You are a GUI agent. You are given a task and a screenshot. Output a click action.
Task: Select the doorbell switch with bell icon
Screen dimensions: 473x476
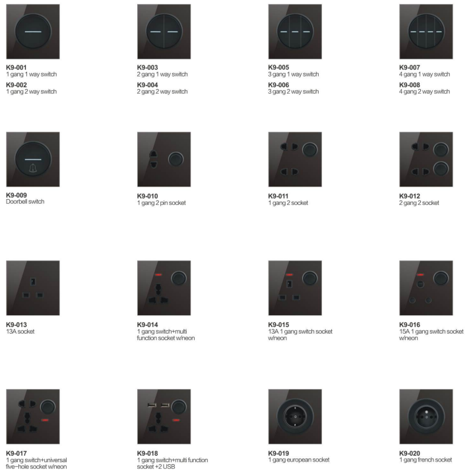pos(33,160)
